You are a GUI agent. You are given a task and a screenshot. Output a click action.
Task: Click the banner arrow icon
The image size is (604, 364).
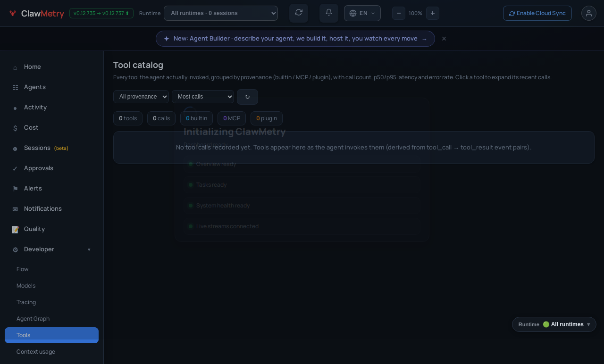pos(425,39)
